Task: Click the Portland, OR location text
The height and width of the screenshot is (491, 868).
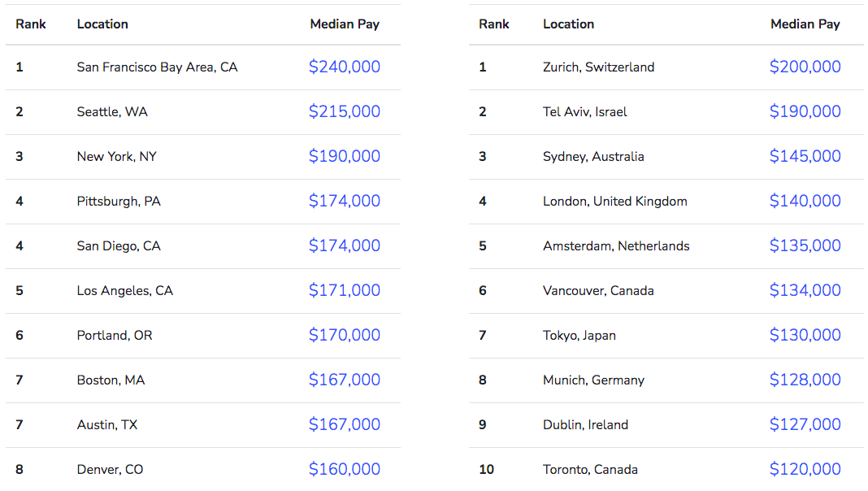Action: pos(115,336)
